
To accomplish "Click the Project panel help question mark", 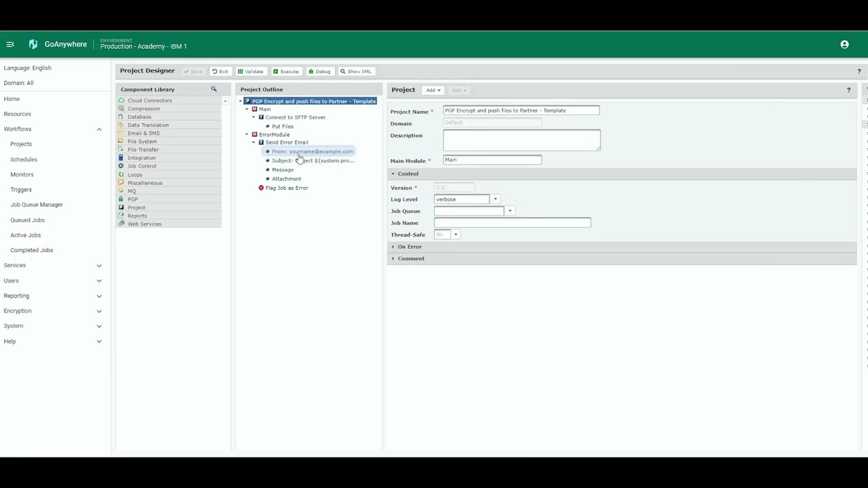I will point(848,90).
